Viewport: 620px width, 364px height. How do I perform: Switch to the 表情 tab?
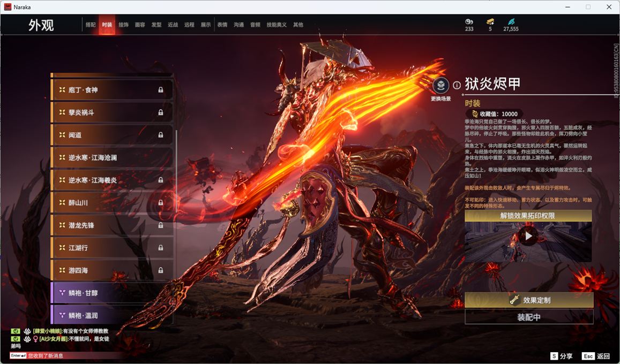(222, 25)
